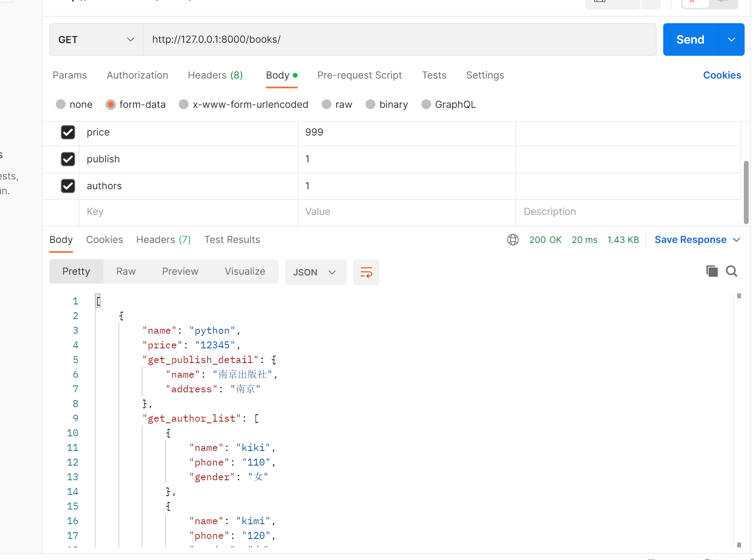Switch to the Raw response view
The width and height of the screenshot is (754, 560).
[126, 271]
